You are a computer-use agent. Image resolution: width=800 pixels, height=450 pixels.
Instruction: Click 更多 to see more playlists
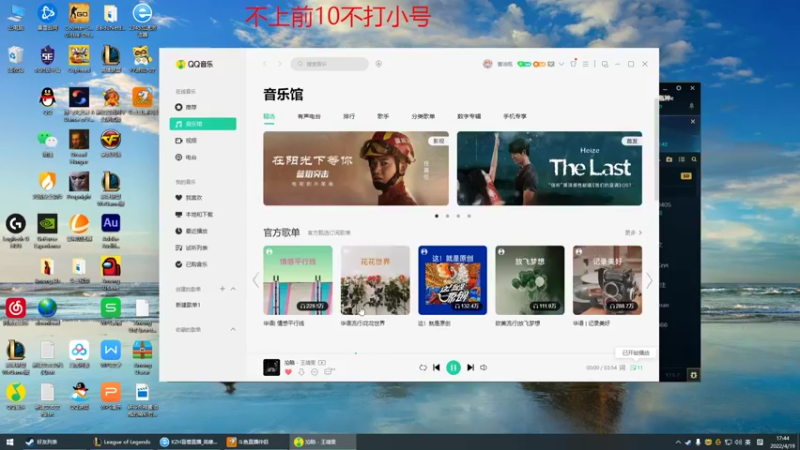pyautogui.click(x=633, y=233)
